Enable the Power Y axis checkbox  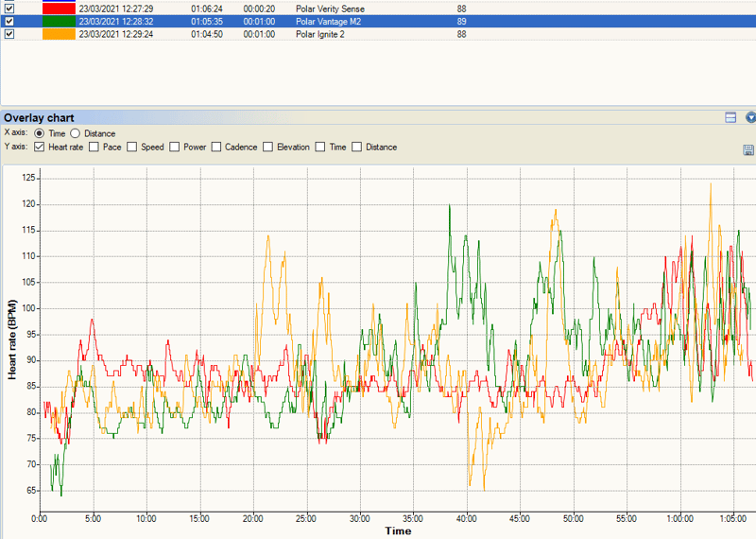(x=175, y=148)
